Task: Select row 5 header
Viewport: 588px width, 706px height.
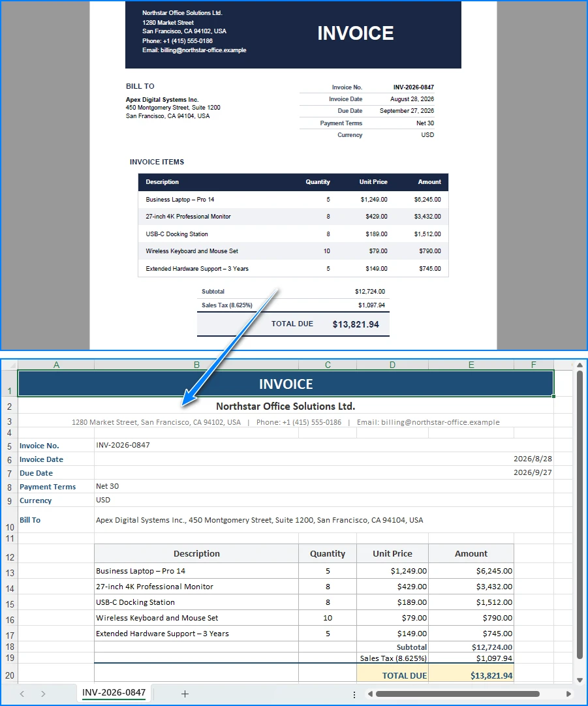Action: (9, 446)
